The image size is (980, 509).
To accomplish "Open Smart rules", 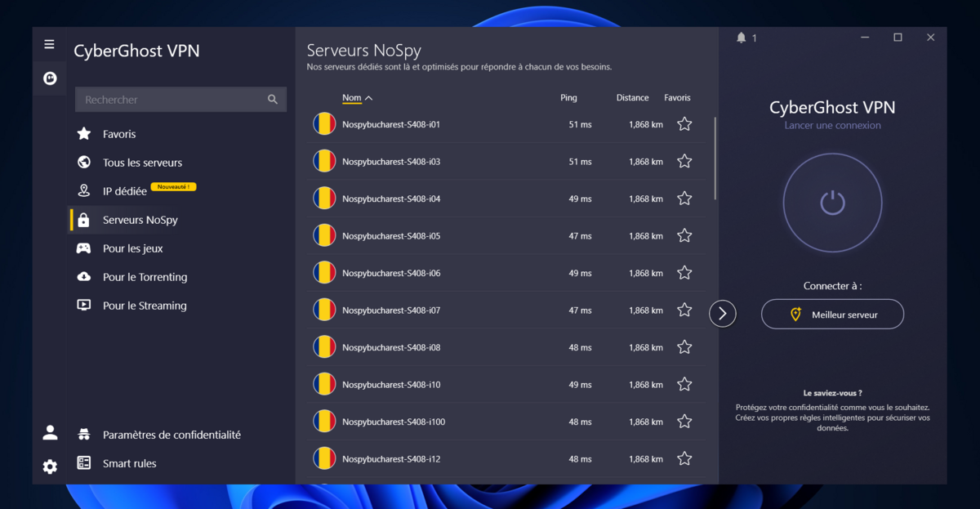I will 129,463.
